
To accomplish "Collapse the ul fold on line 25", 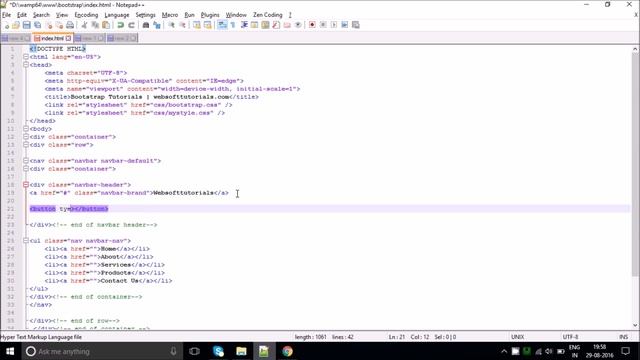I will (26, 240).
